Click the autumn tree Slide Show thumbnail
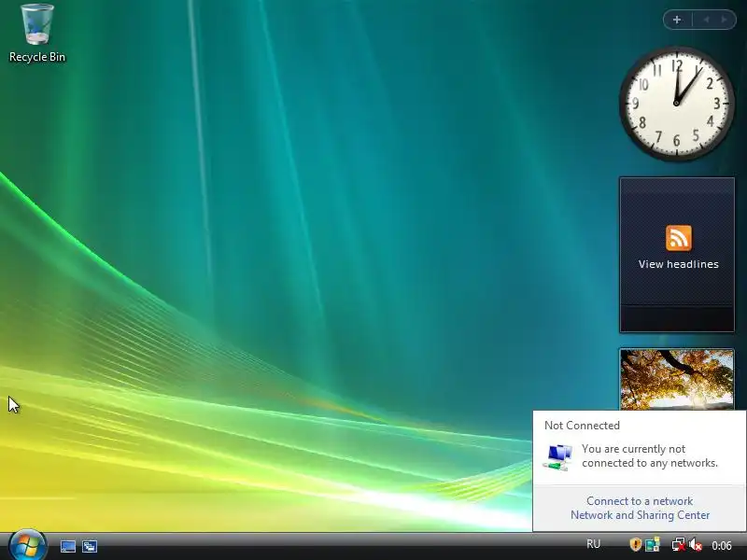Image resolution: width=747 pixels, height=560 pixels. click(x=676, y=379)
